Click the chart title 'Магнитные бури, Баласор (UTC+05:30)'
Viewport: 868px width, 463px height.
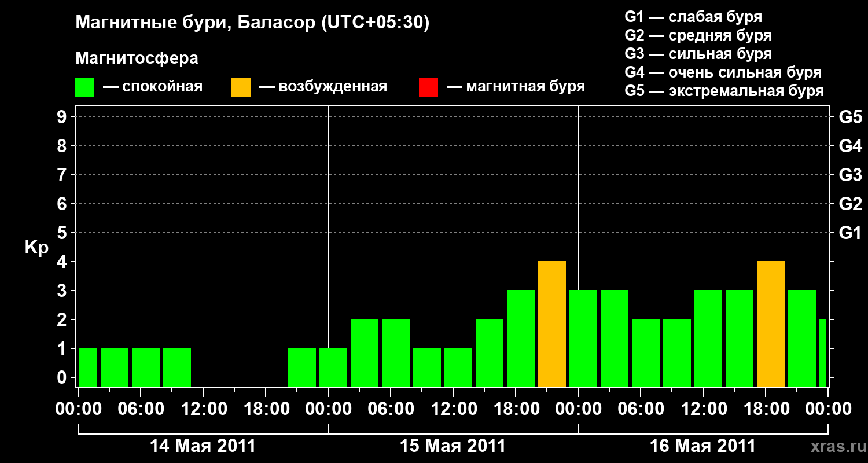(252, 24)
